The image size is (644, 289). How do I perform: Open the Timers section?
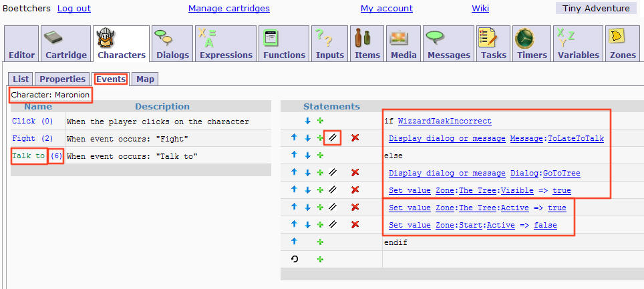532,44
